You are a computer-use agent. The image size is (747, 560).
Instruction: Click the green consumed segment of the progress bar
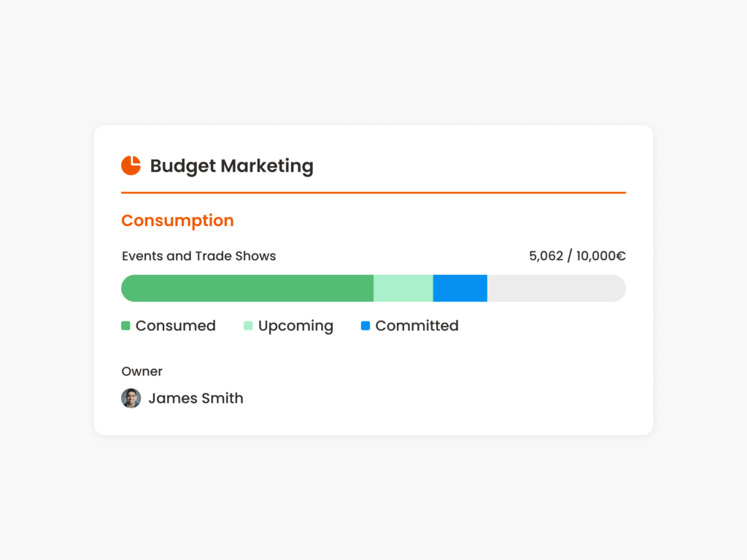pyautogui.click(x=247, y=288)
